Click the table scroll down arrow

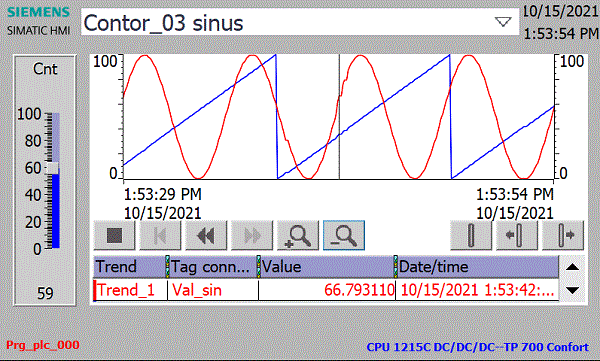[572, 290]
